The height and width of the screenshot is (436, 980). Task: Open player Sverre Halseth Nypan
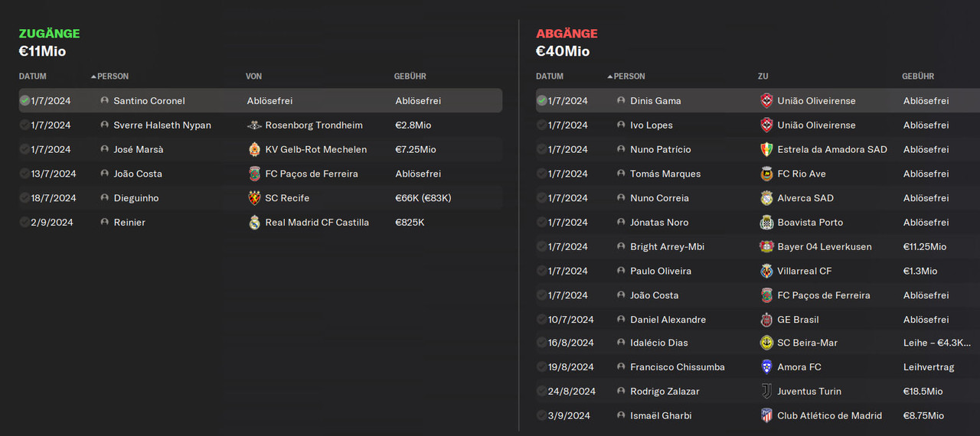click(162, 125)
